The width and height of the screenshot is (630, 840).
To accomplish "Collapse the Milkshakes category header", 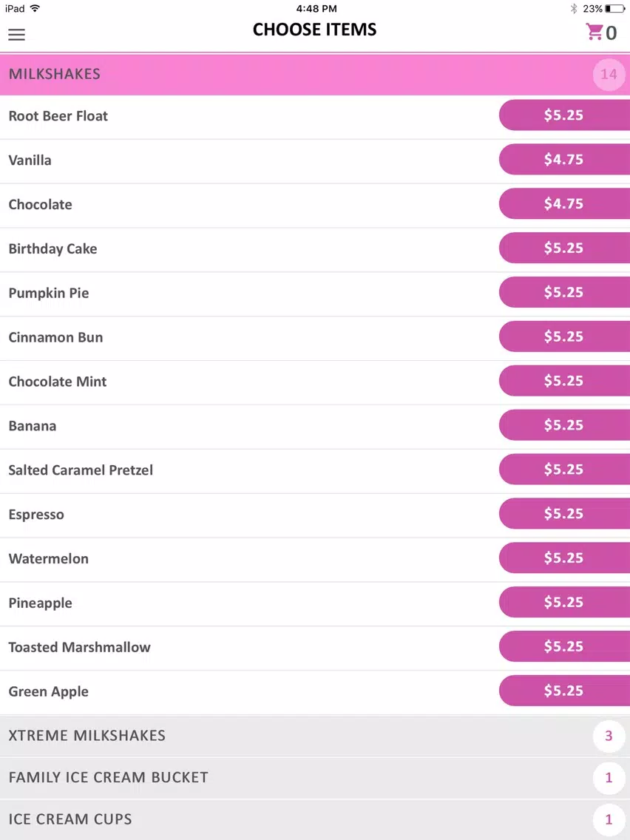I will [315, 75].
